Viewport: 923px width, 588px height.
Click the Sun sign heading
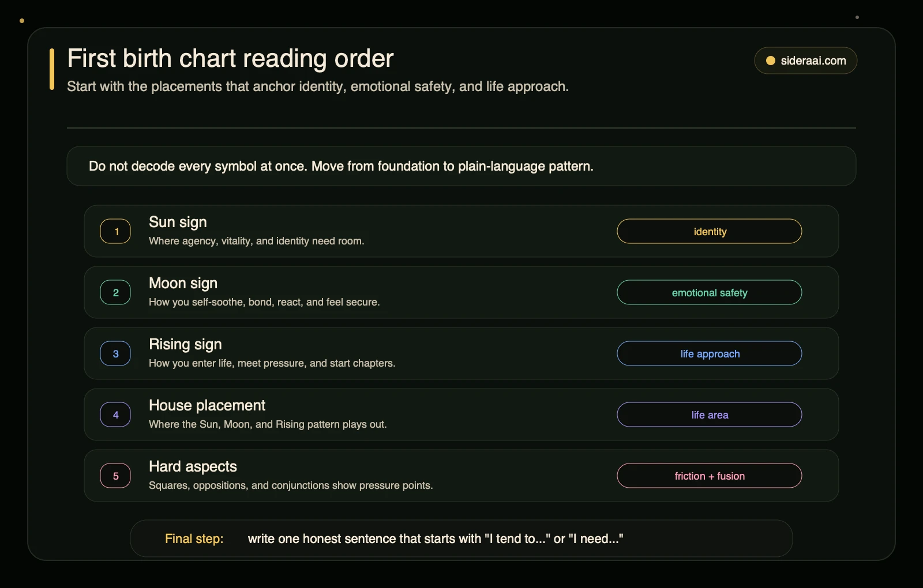178,223
